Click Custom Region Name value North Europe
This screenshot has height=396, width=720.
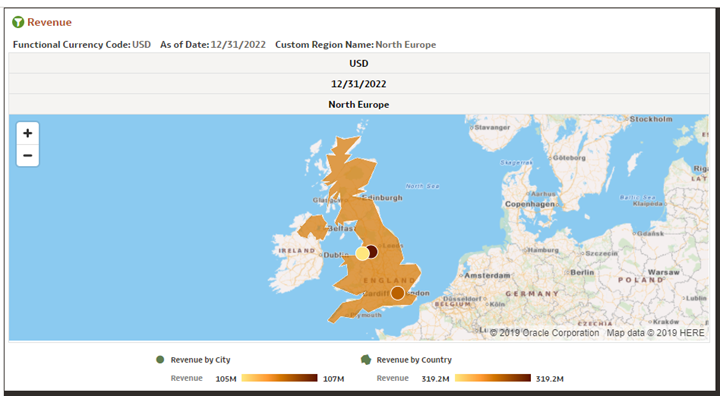pyautogui.click(x=405, y=45)
